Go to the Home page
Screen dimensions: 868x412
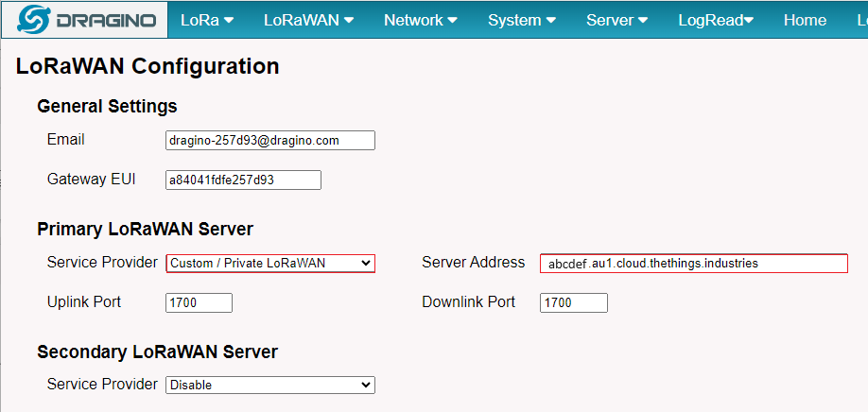click(x=805, y=21)
